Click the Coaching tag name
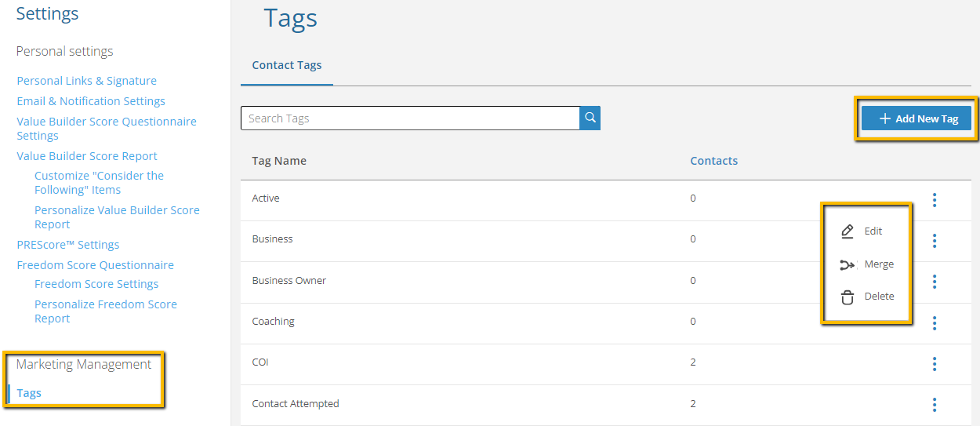This screenshot has height=426, width=980. pos(274,322)
